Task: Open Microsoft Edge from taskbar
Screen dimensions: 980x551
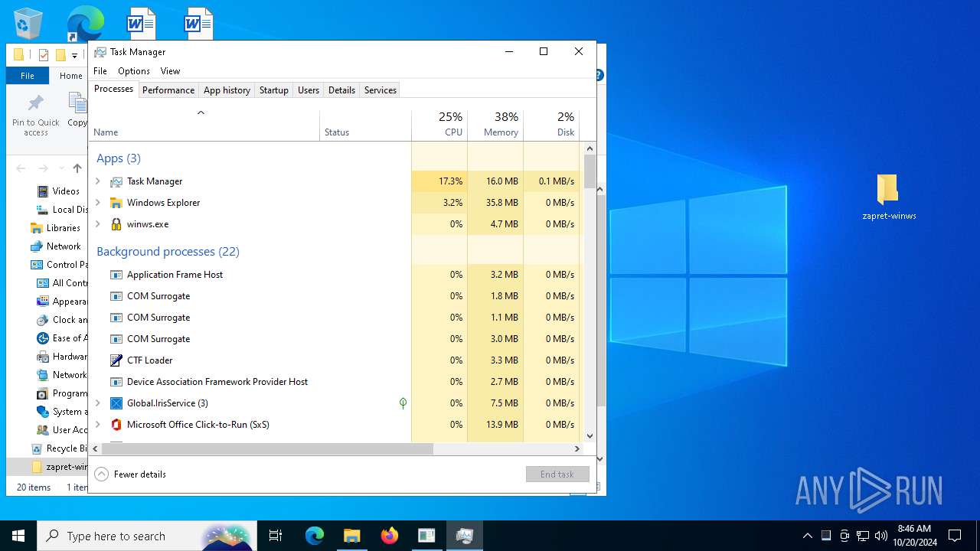Action: 315,536
